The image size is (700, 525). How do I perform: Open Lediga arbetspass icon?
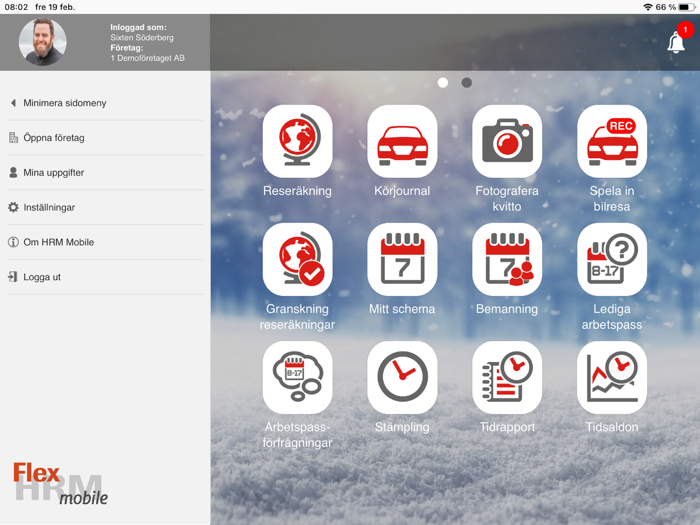click(612, 259)
